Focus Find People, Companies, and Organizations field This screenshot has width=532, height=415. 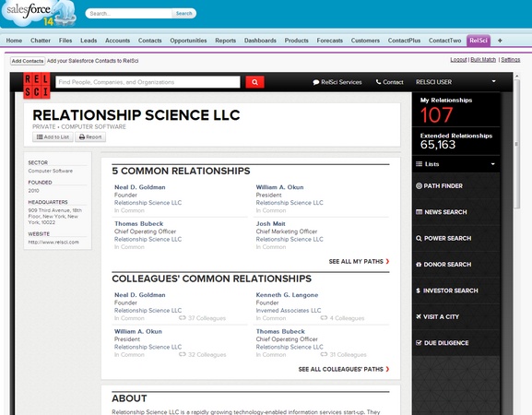pyautogui.click(x=148, y=82)
